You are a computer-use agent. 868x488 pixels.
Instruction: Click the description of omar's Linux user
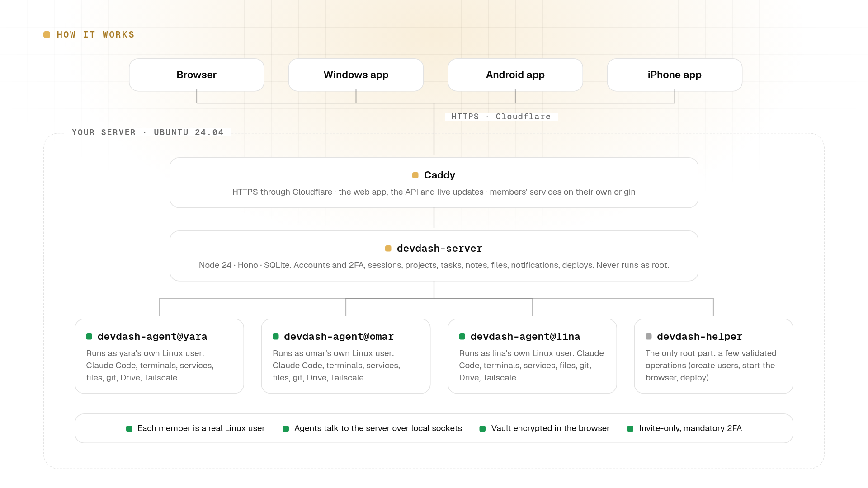pyautogui.click(x=336, y=366)
